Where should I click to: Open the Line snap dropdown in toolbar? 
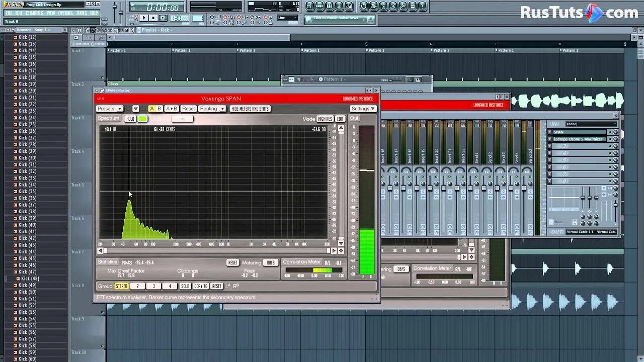pyautogui.click(x=287, y=18)
